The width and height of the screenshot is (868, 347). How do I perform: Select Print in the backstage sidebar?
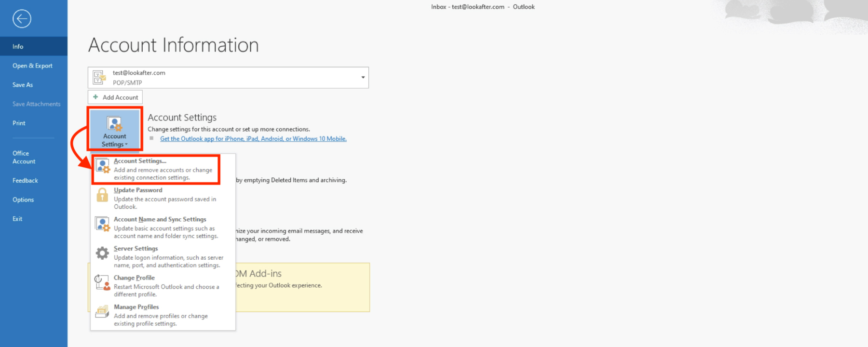tap(19, 123)
